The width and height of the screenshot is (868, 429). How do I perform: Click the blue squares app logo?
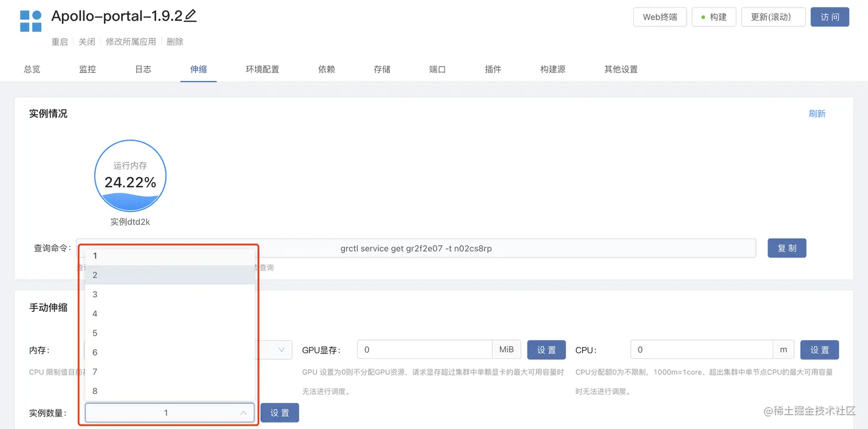(31, 21)
